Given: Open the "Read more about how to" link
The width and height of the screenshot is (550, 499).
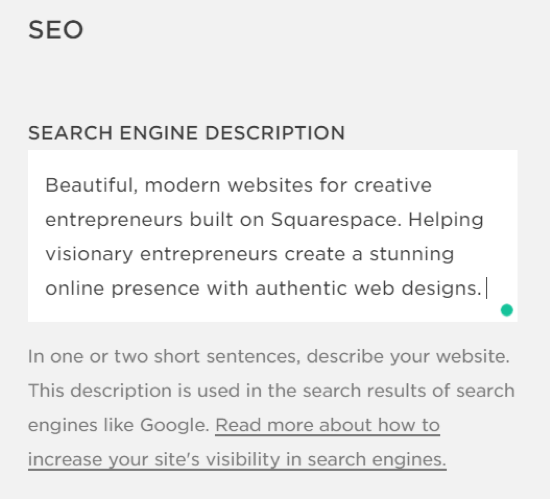Looking at the screenshot, I should point(327,425).
